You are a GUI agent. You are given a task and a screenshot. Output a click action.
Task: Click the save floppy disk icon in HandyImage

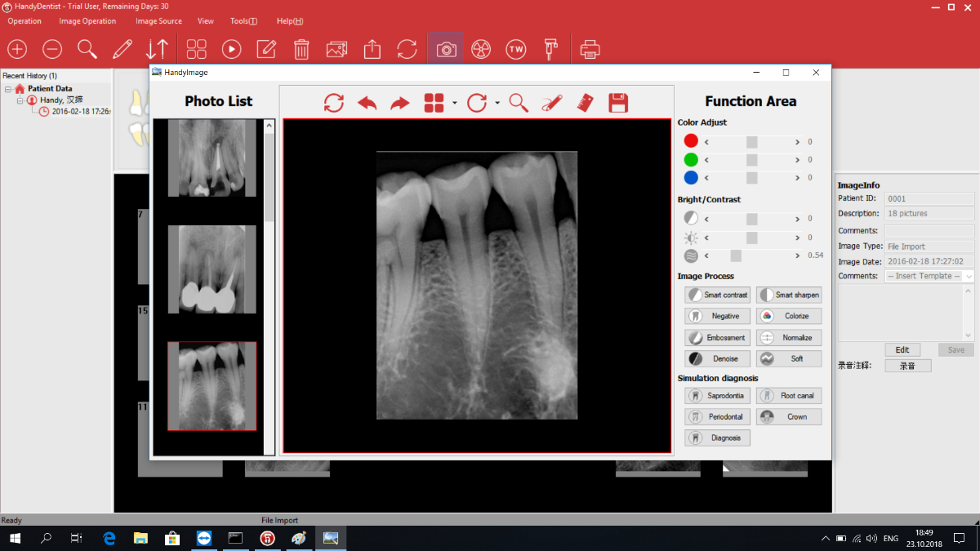tap(618, 103)
